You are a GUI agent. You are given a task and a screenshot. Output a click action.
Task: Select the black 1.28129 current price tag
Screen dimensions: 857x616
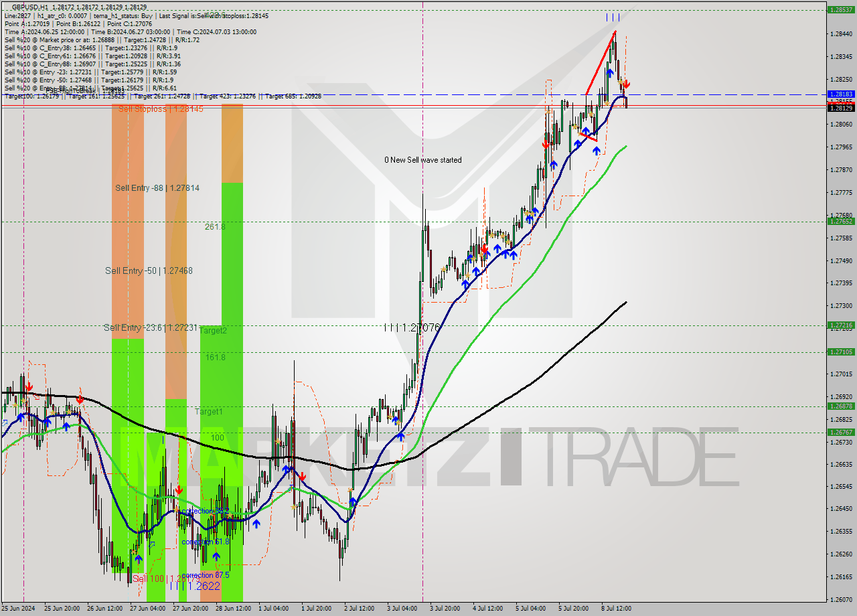click(x=840, y=108)
